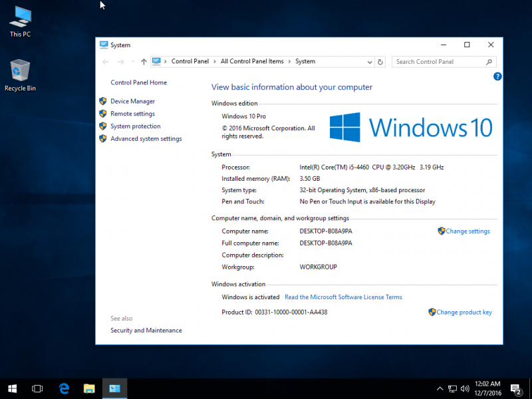Image resolution: width=532 pixels, height=399 pixels.
Task: Click the shield icon beside Device Manager
Action: 103,101
